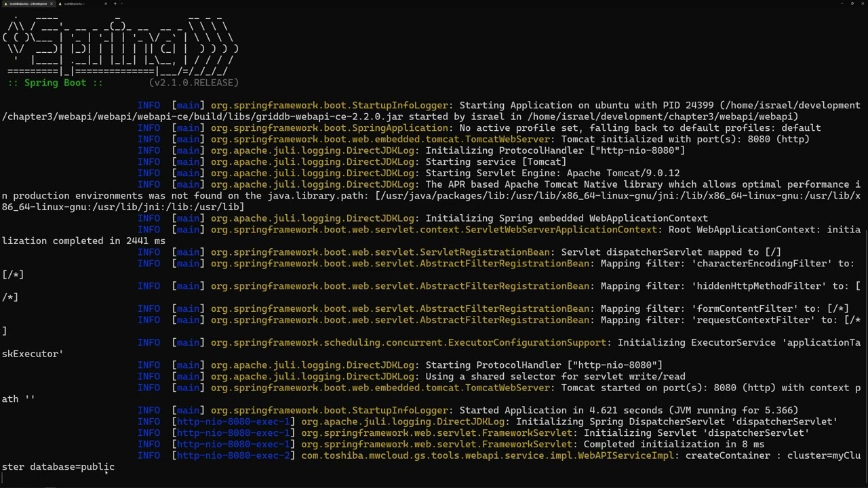The image size is (868, 488).
Task: Click the '(v2.1.0.RELEASE)' version text
Action: coord(193,83)
